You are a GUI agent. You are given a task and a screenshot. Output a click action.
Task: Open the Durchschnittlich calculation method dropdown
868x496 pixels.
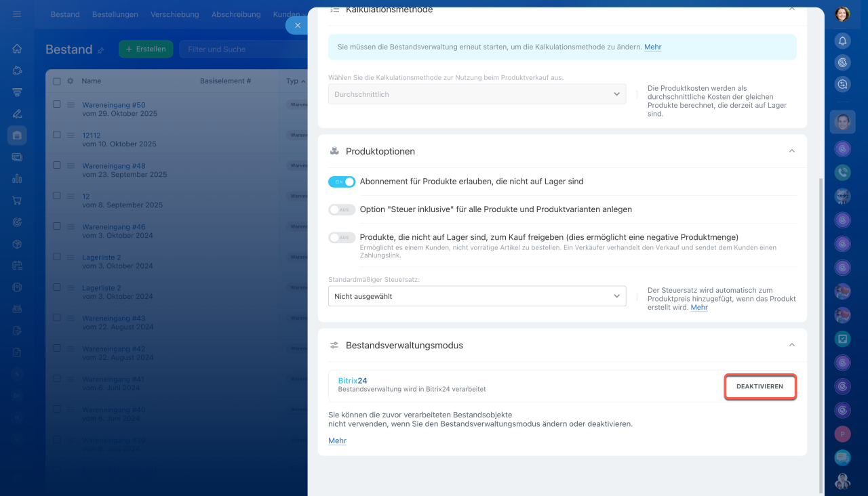477,94
